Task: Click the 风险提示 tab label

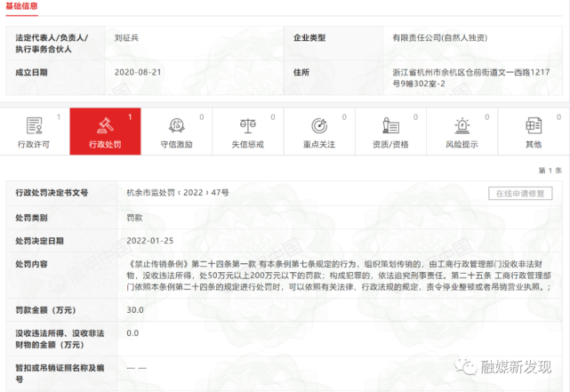Action: [x=462, y=144]
